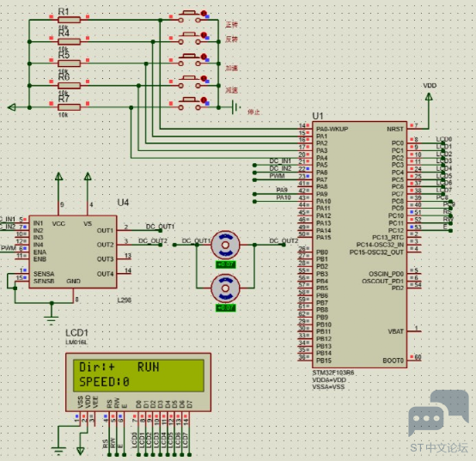Click the push button labeled 正转

(x=189, y=16)
